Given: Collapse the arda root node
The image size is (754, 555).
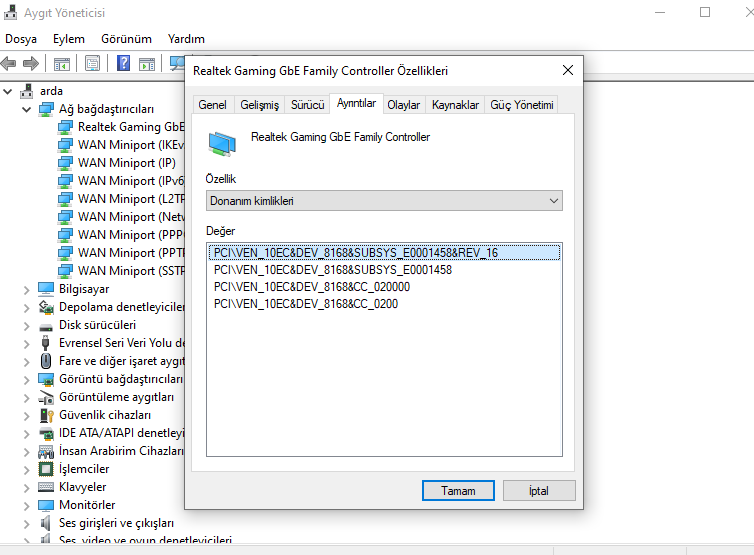Looking at the screenshot, I should pyautogui.click(x=8, y=91).
